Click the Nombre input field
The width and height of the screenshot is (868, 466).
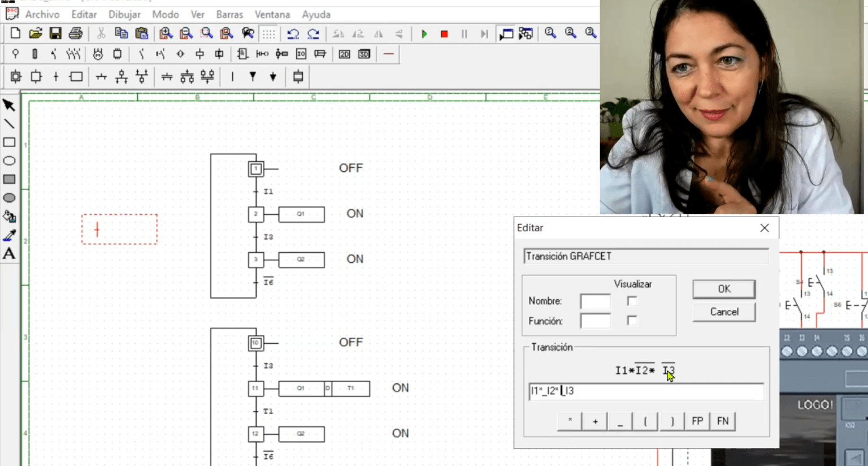click(595, 301)
